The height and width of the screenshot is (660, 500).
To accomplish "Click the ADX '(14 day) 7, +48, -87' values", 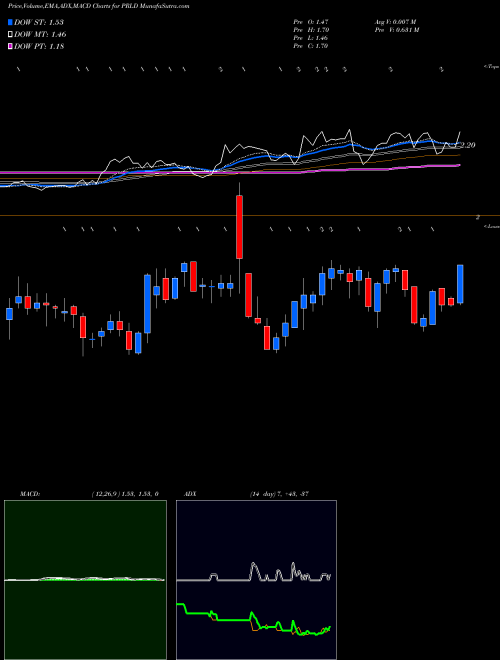I will click(279, 494).
